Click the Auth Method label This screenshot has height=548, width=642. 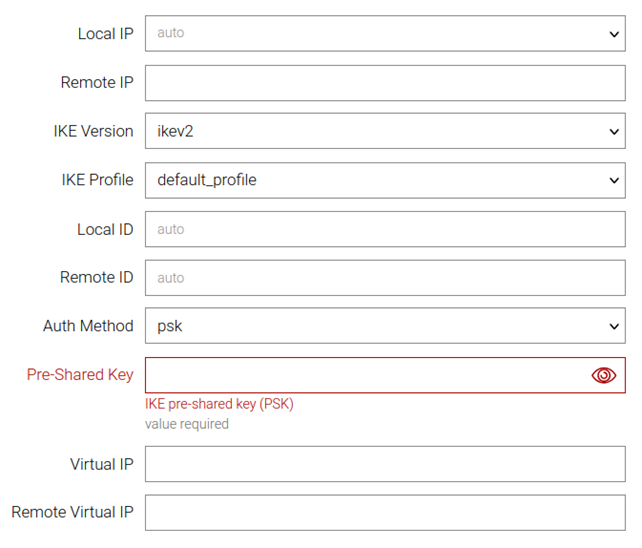tap(88, 326)
